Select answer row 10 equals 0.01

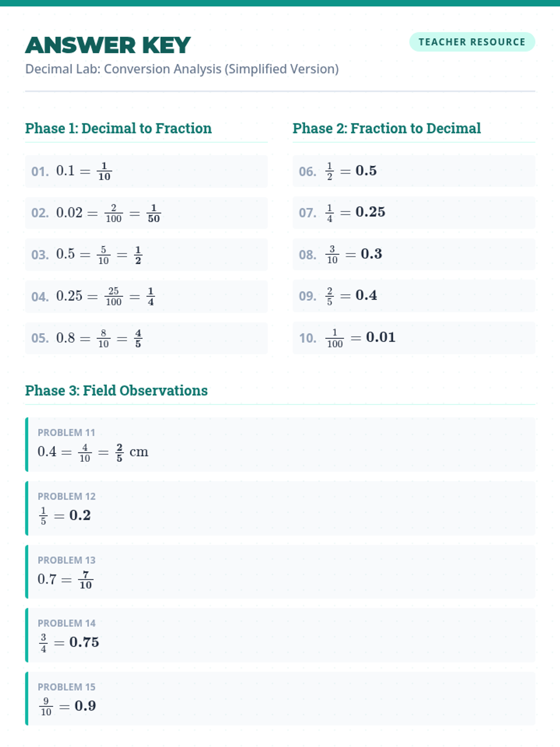point(413,338)
